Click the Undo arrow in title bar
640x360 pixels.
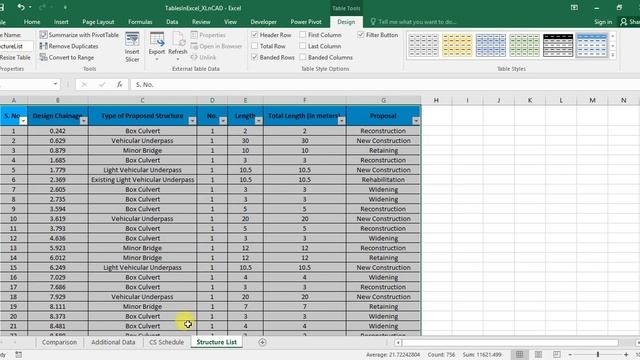pyautogui.click(x=21, y=7)
